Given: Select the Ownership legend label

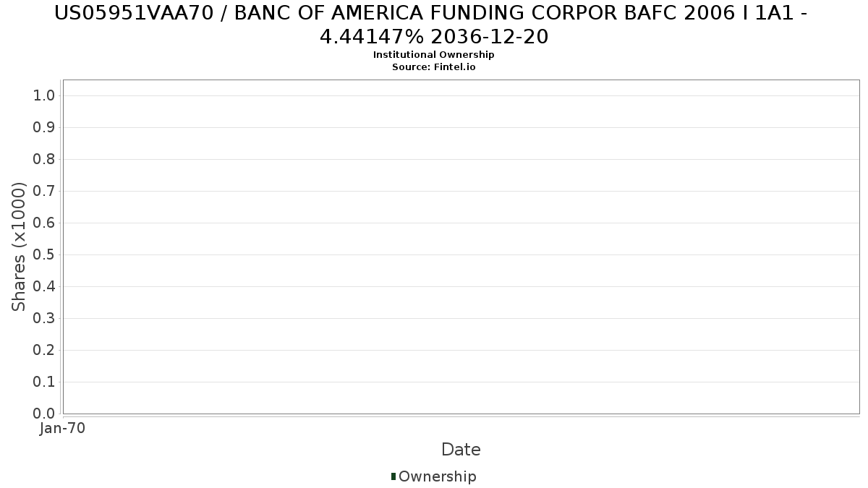Looking at the screenshot, I should pos(438,476).
